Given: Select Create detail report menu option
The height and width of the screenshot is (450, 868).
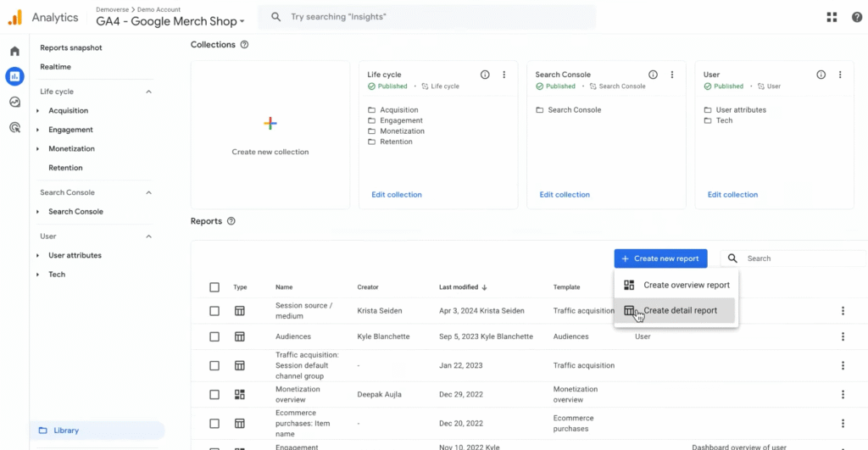Looking at the screenshot, I should click(x=676, y=310).
